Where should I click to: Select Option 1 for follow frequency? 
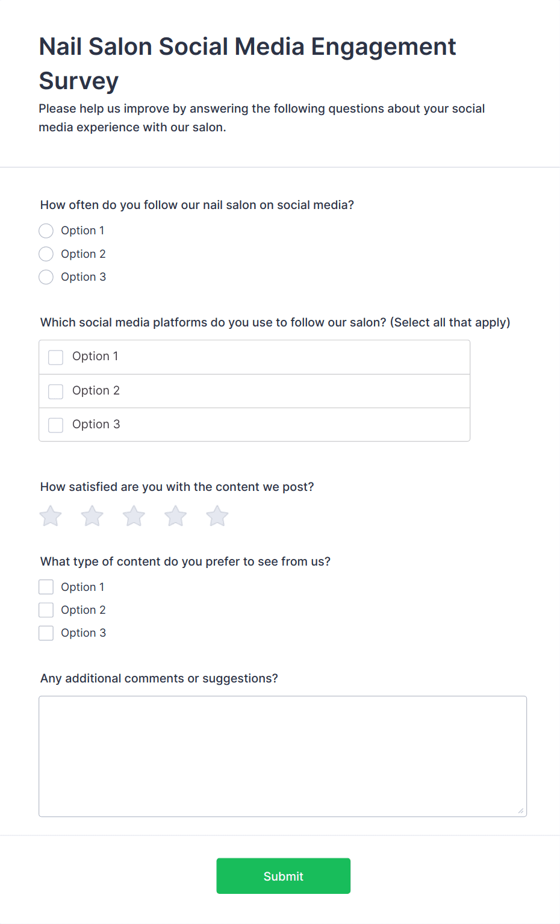(x=46, y=231)
